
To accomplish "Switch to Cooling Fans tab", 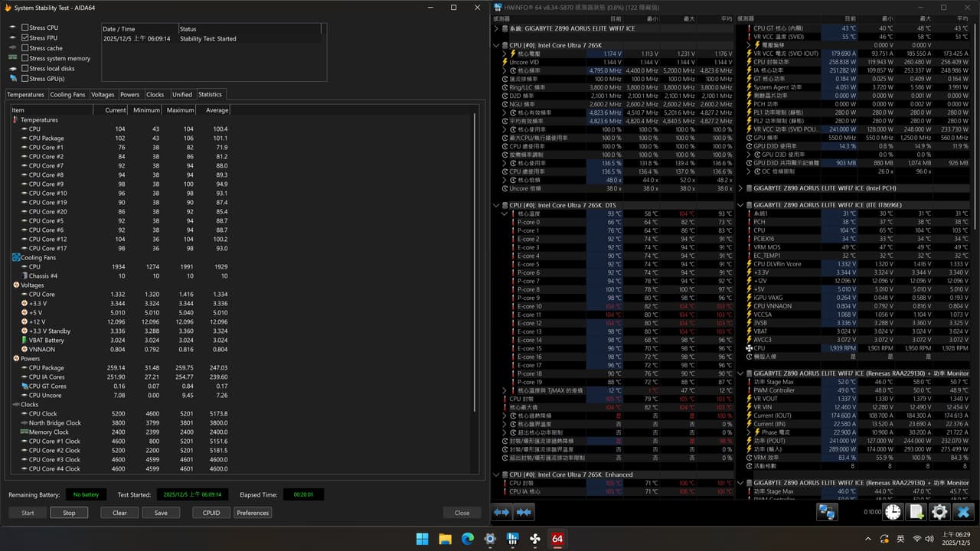I will click(68, 95).
